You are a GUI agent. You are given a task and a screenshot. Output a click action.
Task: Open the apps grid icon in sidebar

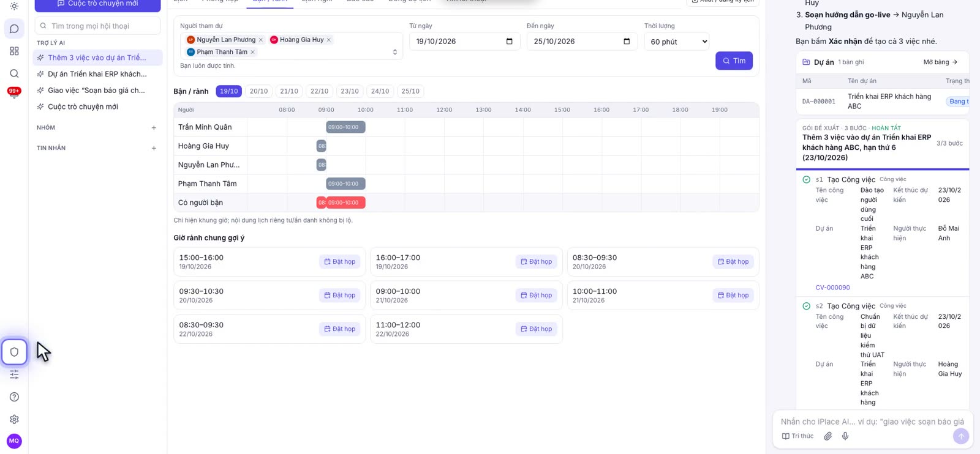coord(14,51)
